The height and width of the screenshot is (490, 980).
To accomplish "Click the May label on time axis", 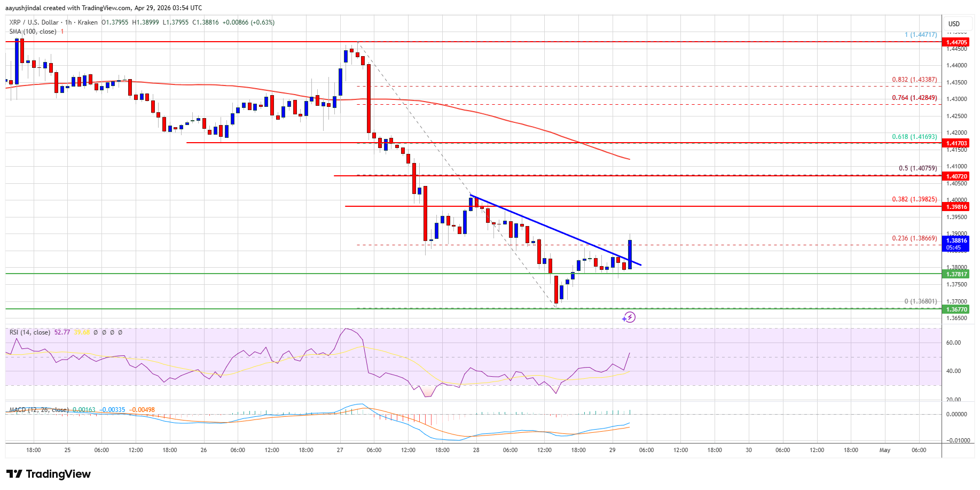I will point(884,450).
